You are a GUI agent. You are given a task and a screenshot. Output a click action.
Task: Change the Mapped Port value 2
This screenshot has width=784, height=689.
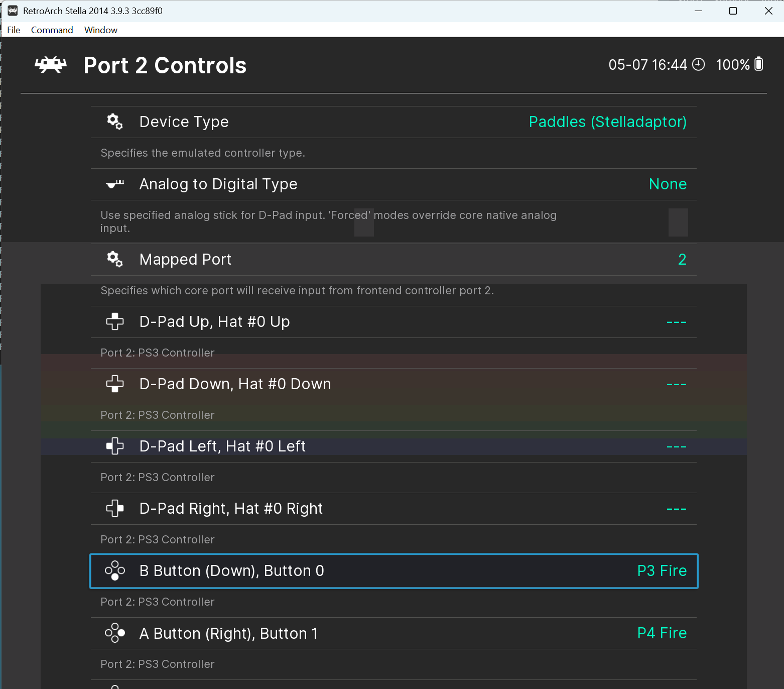point(682,259)
